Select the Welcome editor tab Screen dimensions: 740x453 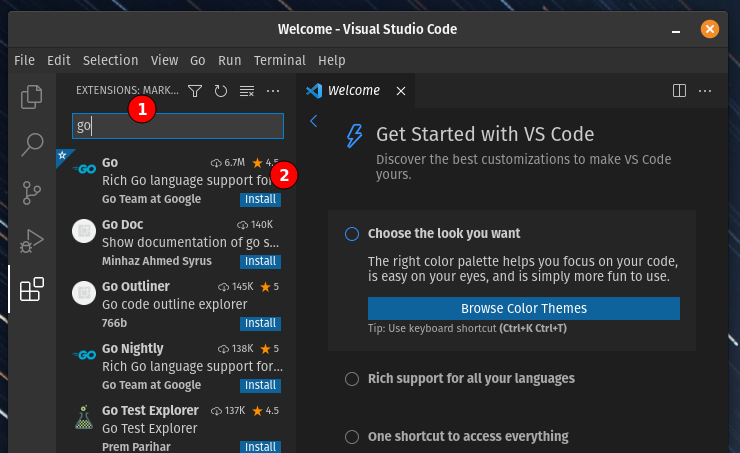coord(356,91)
